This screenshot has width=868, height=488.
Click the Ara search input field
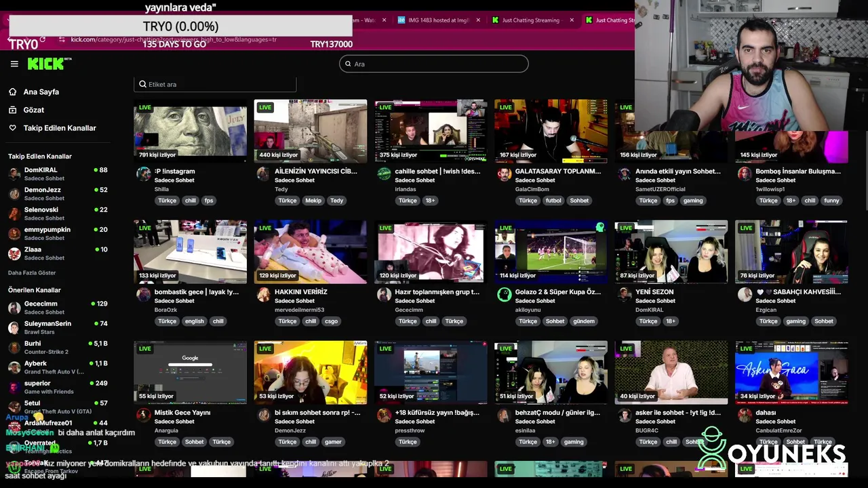pyautogui.click(x=434, y=64)
